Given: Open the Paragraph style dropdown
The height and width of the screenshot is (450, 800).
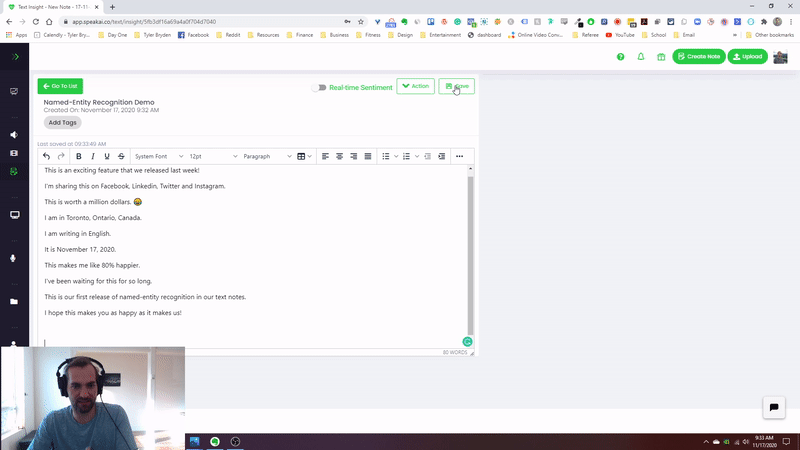Looking at the screenshot, I should pyautogui.click(x=267, y=156).
